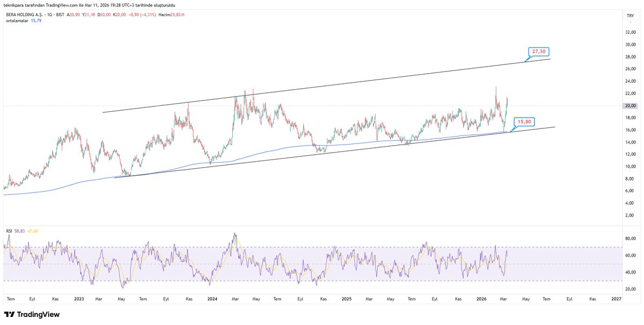Screen dimensions: 644x325
Task: Click the 2026 year label on time axis
Action: [481, 299]
